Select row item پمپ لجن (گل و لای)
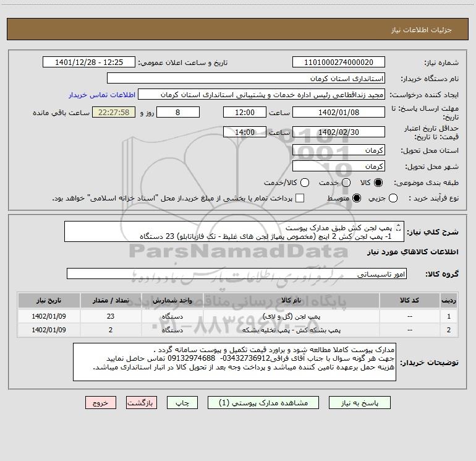The width and height of the screenshot is (476, 461). 291,316
